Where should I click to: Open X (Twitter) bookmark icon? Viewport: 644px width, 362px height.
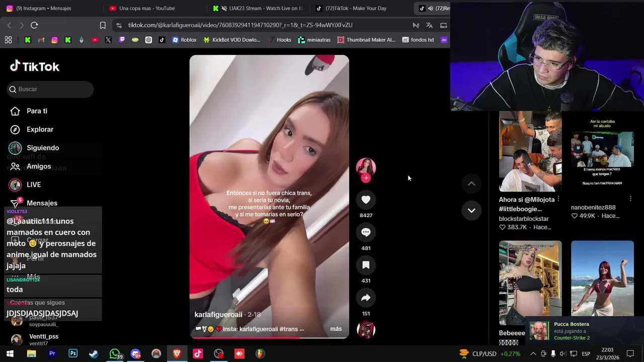click(108, 40)
